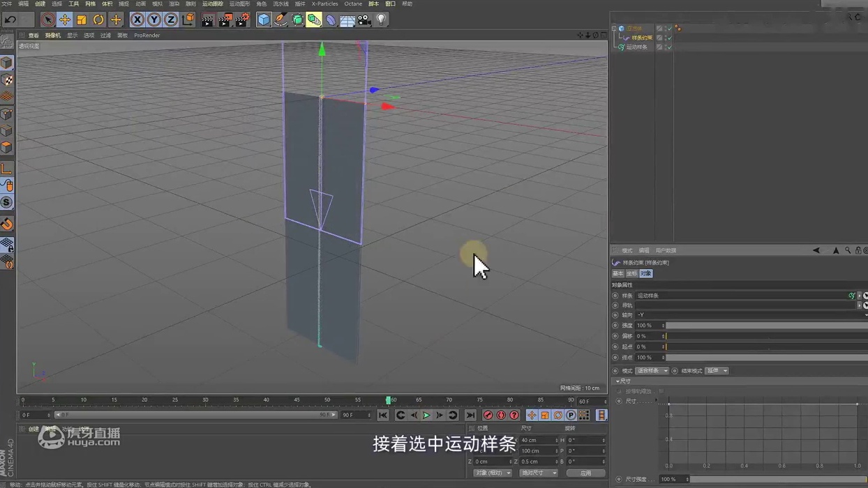
Task: Select the cube modeling mode left icon
Action: pyautogui.click(x=7, y=63)
